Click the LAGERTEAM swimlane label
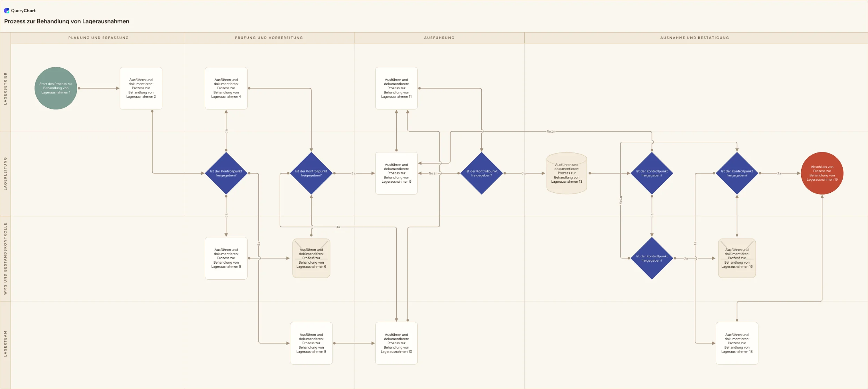868x389 pixels. tap(5, 344)
